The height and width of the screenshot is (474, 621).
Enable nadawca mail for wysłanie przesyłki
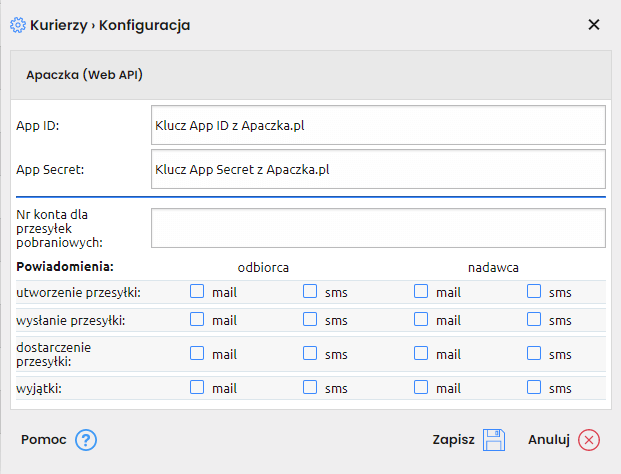pyautogui.click(x=421, y=320)
